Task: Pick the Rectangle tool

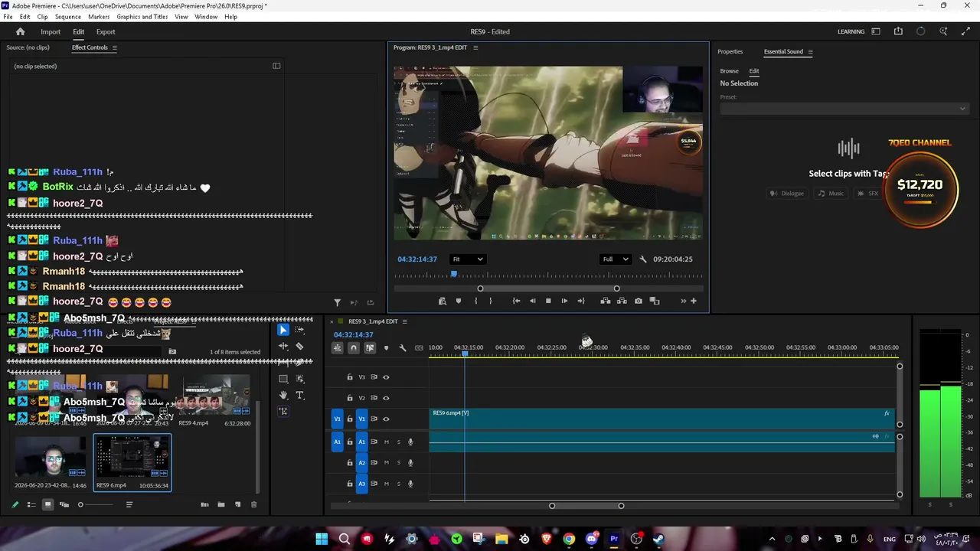Action: (283, 379)
